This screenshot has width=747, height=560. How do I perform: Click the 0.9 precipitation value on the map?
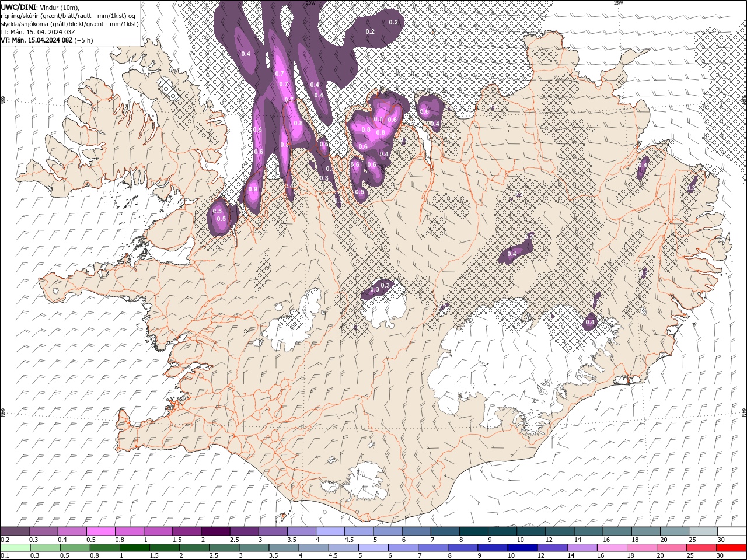tap(253, 189)
